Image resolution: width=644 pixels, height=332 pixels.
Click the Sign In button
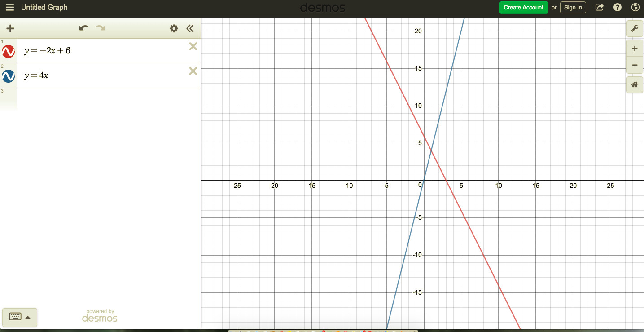click(573, 8)
